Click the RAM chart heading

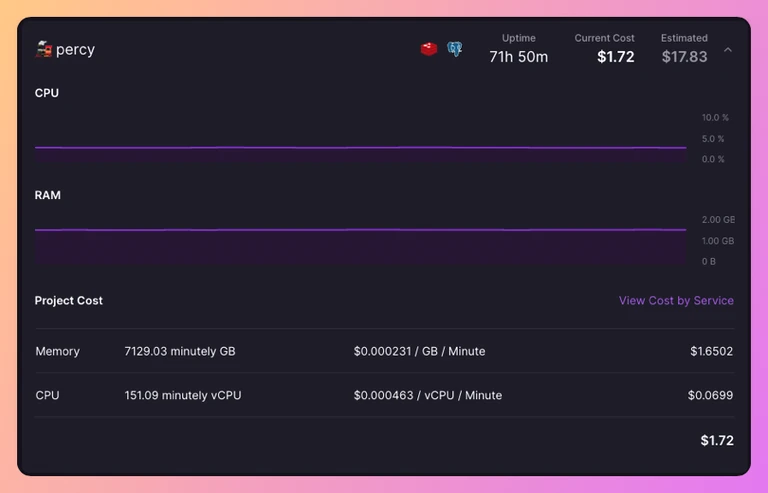tap(48, 195)
